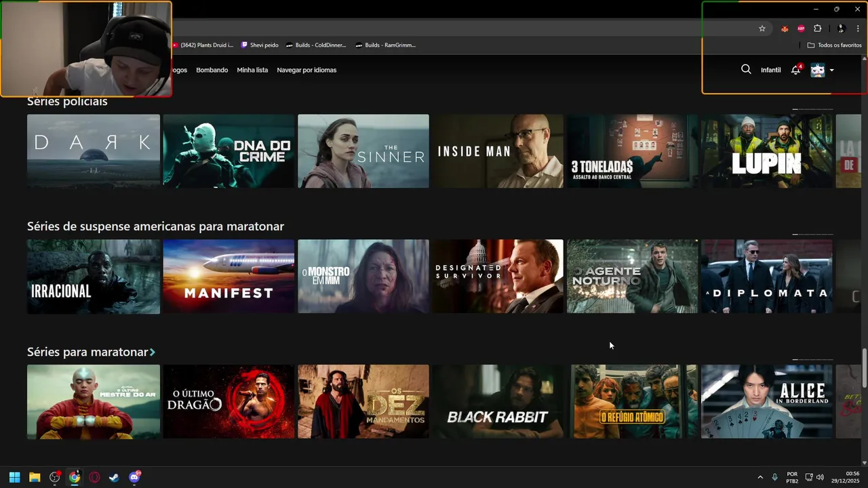The height and width of the screenshot is (488, 868).
Task: Click the Chrome taskbar icon
Action: pos(75,477)
